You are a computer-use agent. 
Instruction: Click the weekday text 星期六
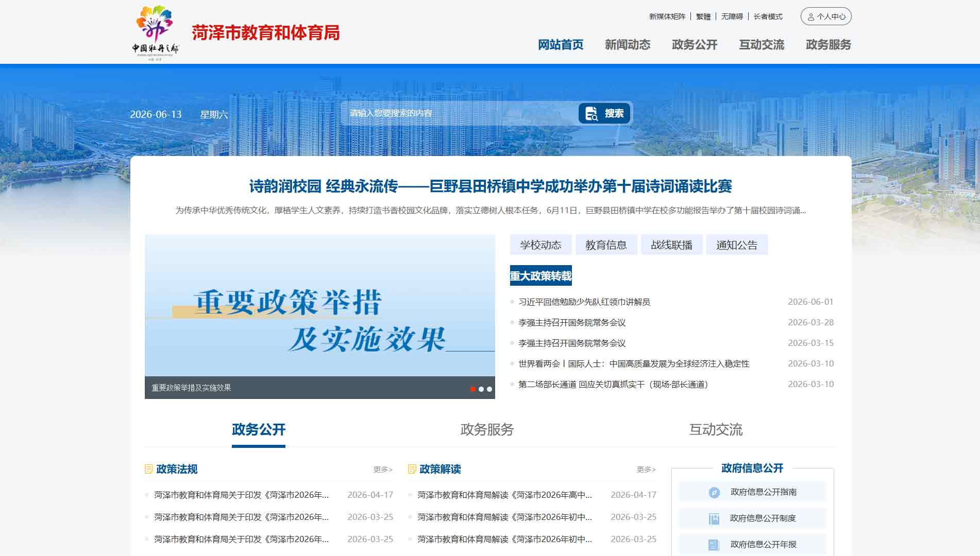(214, 114)
